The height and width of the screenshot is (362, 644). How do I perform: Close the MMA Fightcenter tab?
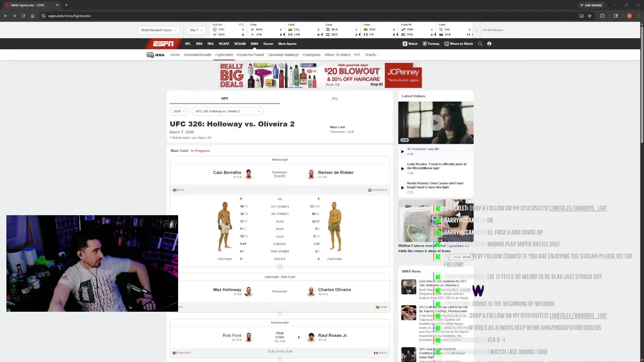pyautogui.click(x=57, y=5)
